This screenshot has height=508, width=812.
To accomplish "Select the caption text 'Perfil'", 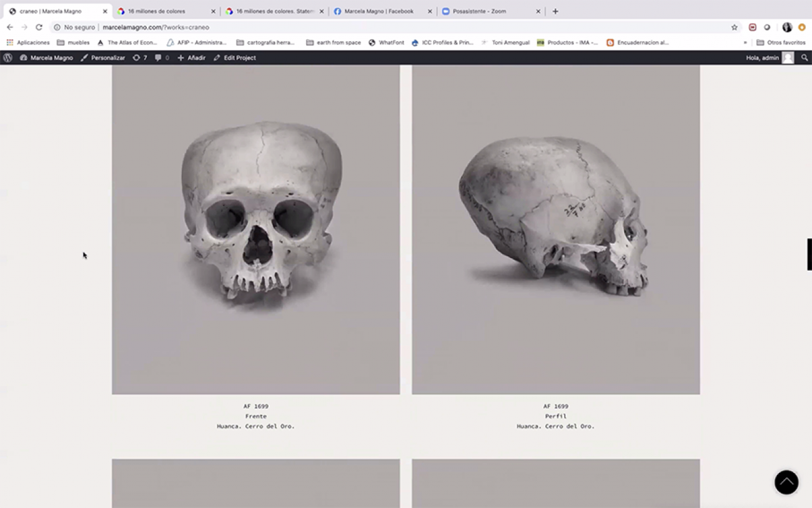I will click(x=556, y=416).
